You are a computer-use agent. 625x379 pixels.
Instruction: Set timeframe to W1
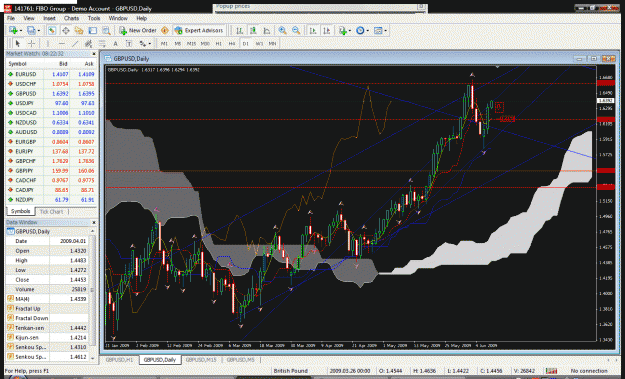(259, 43)
